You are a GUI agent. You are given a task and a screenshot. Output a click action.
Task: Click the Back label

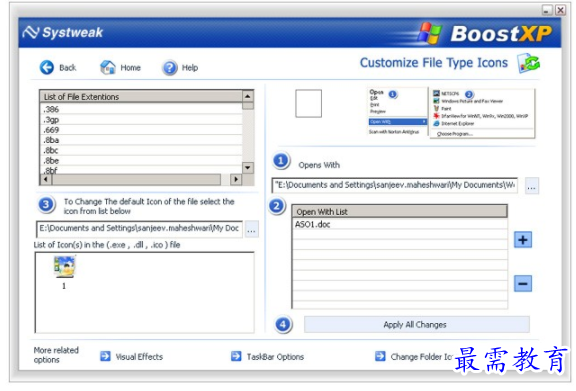tap(68, 68)
